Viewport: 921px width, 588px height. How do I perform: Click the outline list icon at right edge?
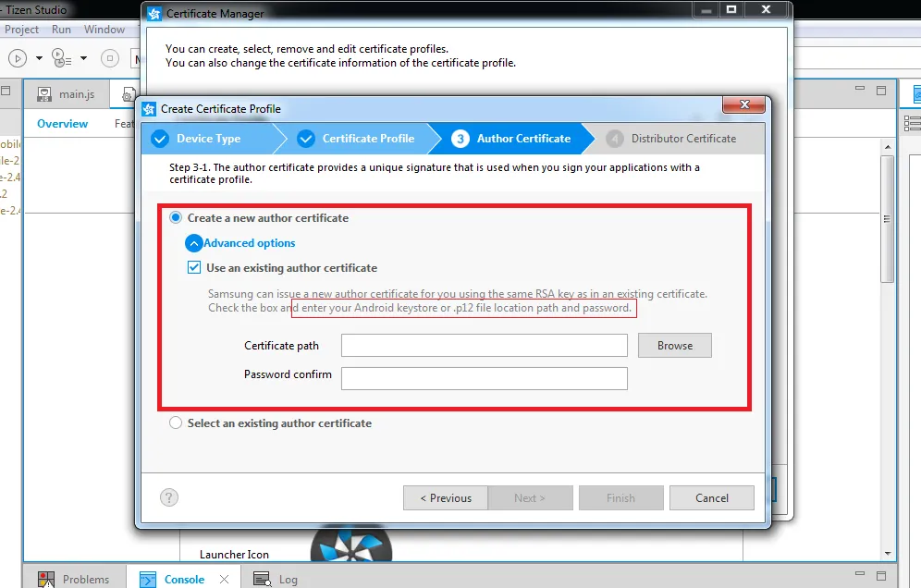point(912,123)
